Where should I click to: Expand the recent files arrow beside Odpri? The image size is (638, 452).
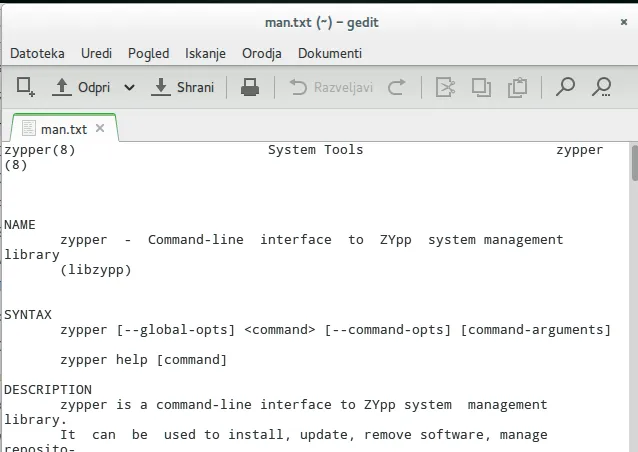[x=129, y=87]
